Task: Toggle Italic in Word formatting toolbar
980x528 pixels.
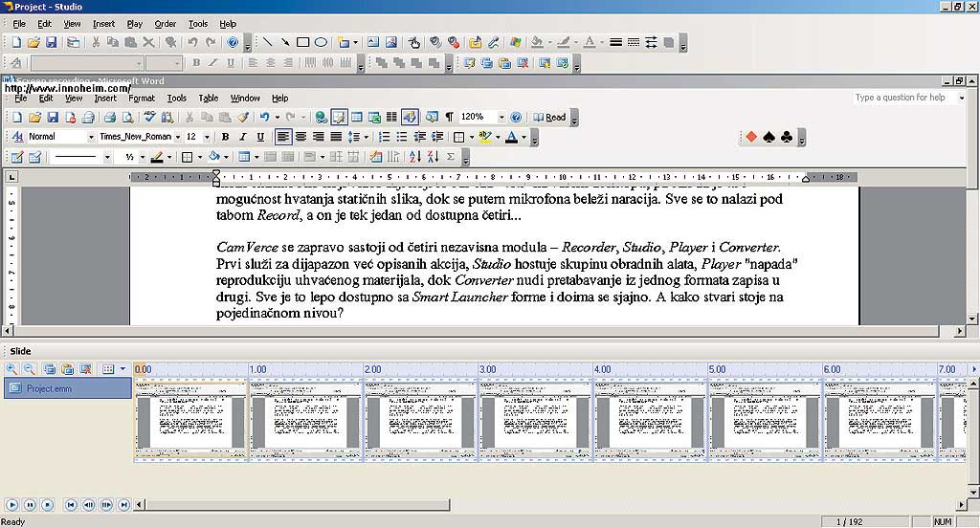Action: click(242, 137)
